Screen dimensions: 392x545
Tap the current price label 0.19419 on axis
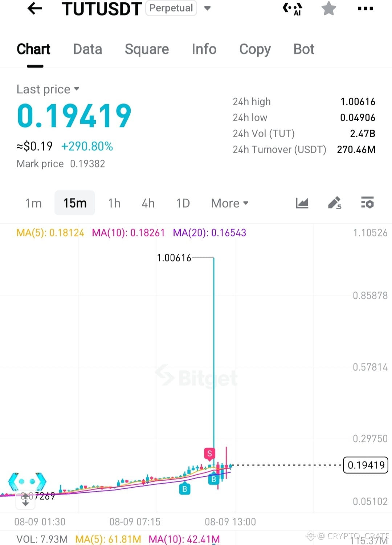click(x=366, y=465)
